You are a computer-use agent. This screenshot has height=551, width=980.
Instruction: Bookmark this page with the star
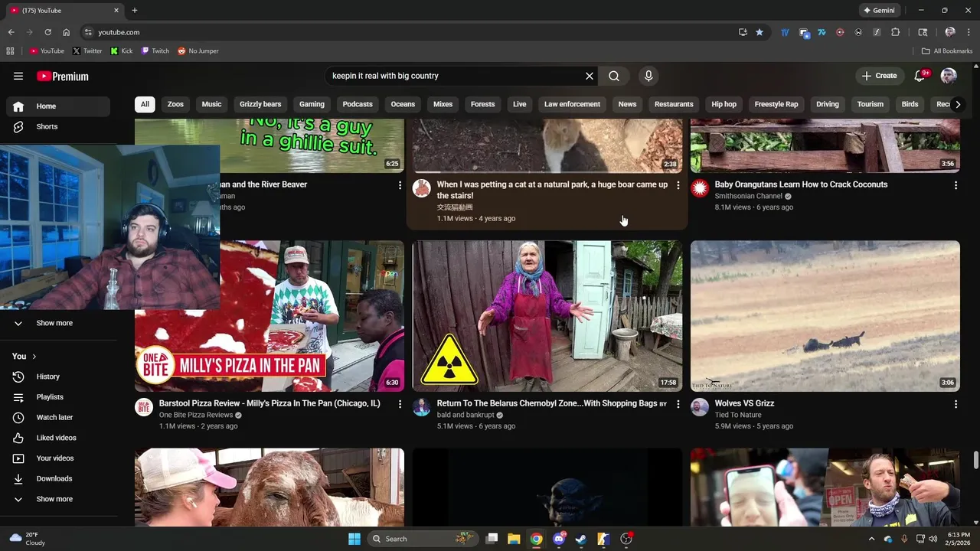[759, 32]
